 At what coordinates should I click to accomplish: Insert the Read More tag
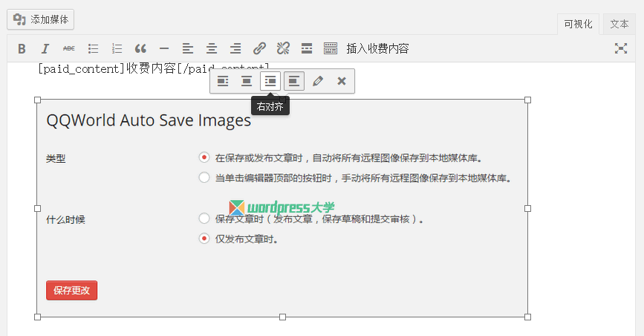tap(307, 48)
